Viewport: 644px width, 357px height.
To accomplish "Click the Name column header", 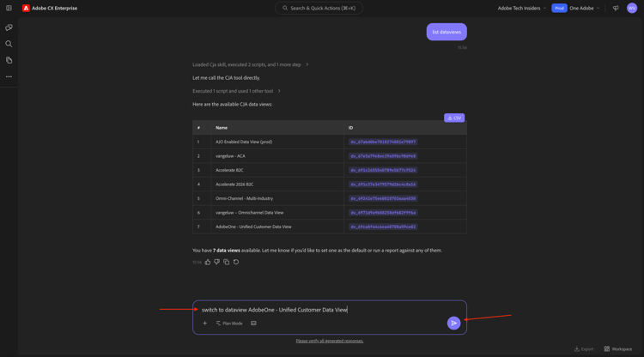I will (x=222, y=128).
